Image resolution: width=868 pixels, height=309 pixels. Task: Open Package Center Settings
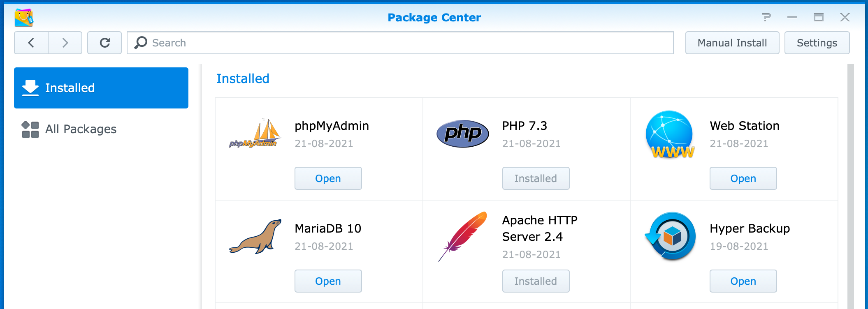(x=817, y=43)
